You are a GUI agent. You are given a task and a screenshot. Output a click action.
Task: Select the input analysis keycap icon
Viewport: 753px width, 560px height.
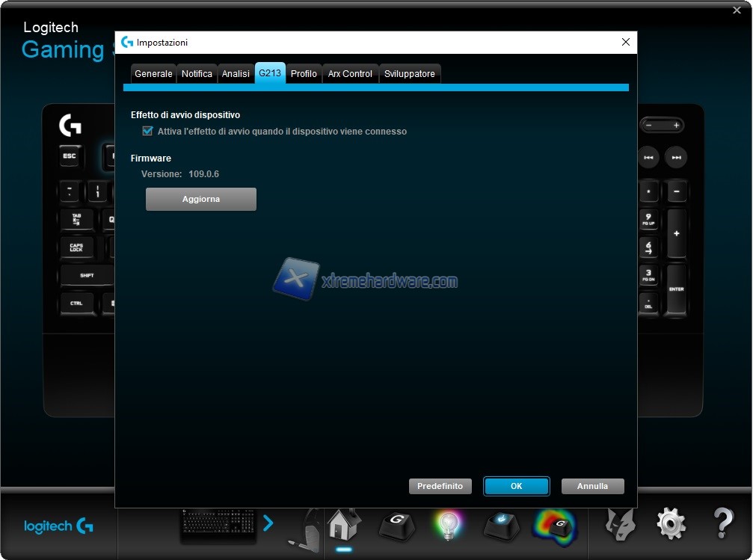click(502, 526)
